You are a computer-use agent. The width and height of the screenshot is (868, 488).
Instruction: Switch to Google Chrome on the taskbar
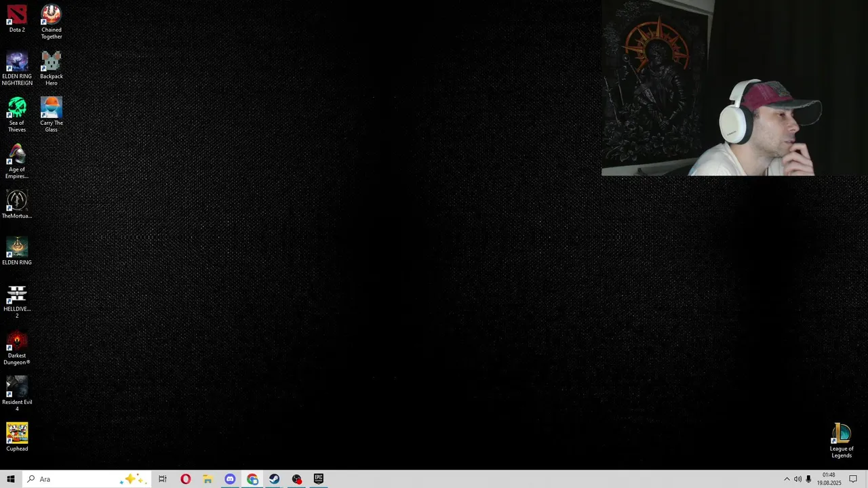tap(252, 479)
